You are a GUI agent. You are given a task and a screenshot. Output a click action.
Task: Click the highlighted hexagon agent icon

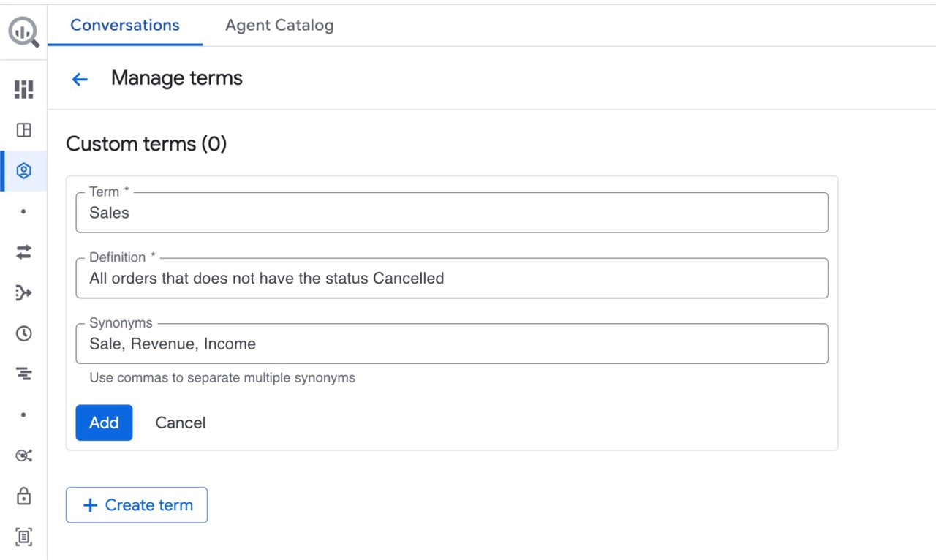(x=23, y=171)
